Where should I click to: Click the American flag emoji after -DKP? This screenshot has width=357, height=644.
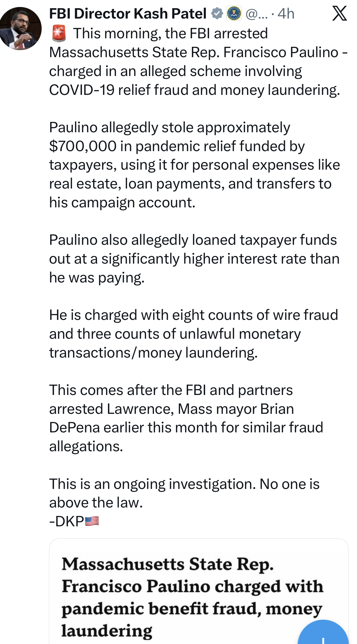point(92,521)
